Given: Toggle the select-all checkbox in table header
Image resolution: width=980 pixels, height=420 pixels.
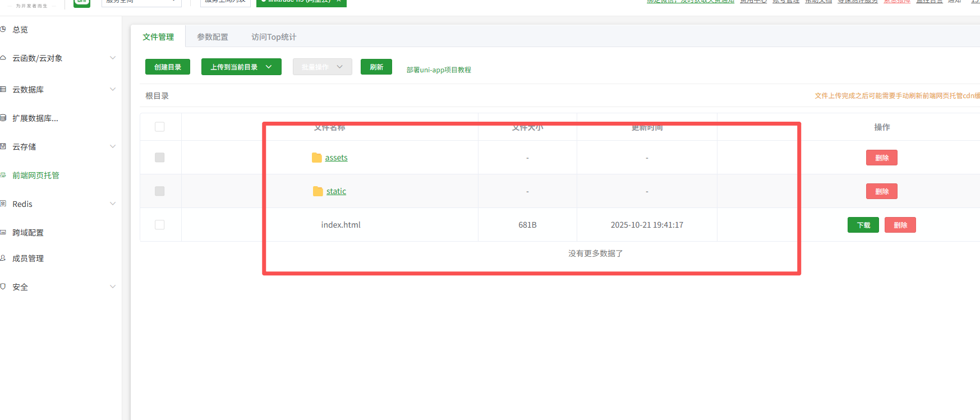Looking at the screenshot, I should (x=160, y=127).
